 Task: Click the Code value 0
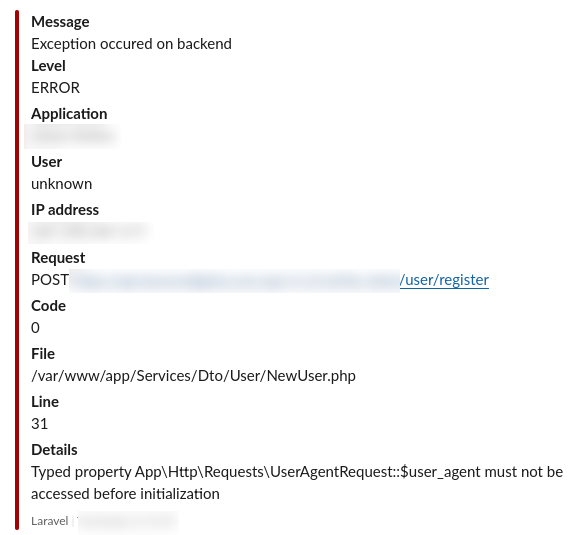click(x=35, y=328)
